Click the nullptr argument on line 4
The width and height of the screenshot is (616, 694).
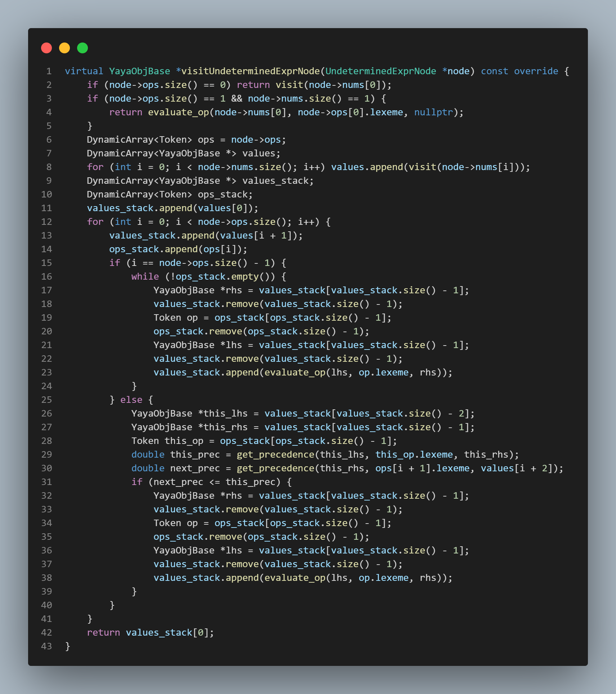click(433, 112)
